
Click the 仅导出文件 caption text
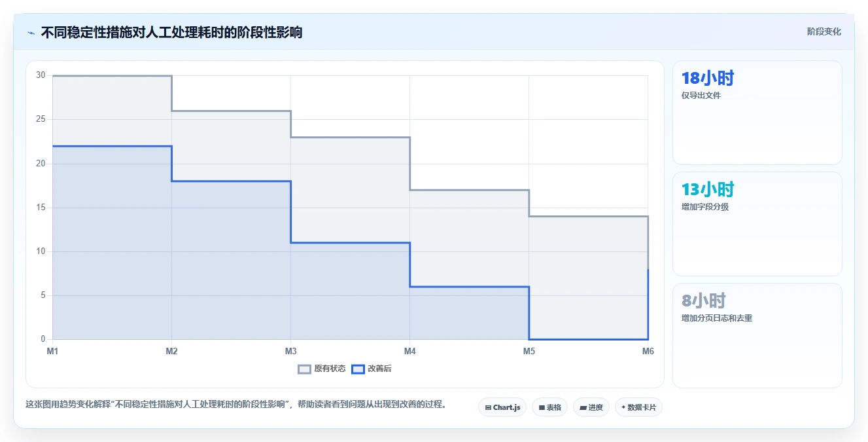tap(701, 96)
